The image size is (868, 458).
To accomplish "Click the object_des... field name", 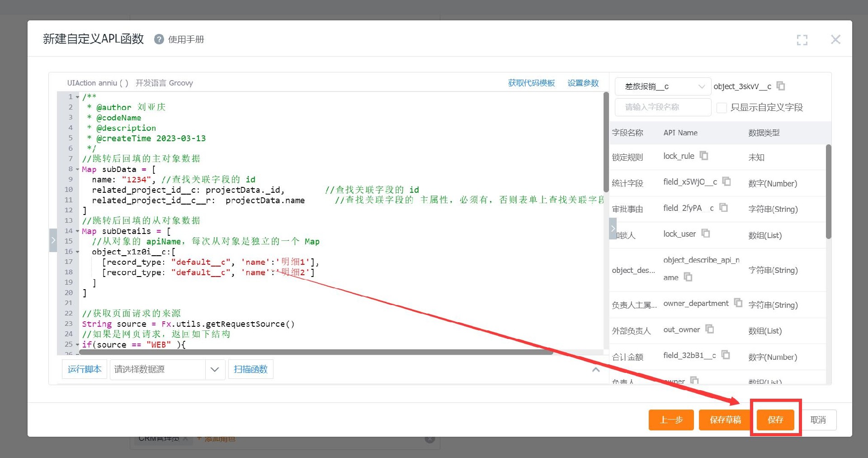I will (x=633, y=270).
